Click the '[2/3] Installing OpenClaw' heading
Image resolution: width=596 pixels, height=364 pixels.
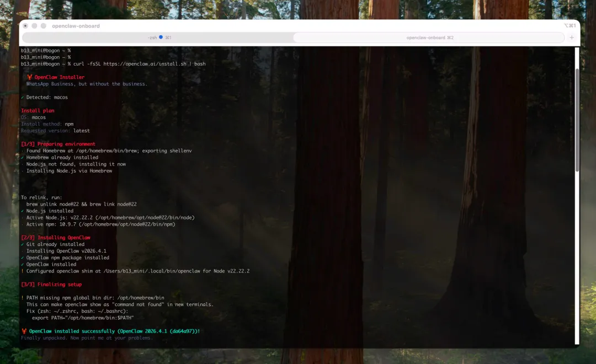tap(56, 238)
